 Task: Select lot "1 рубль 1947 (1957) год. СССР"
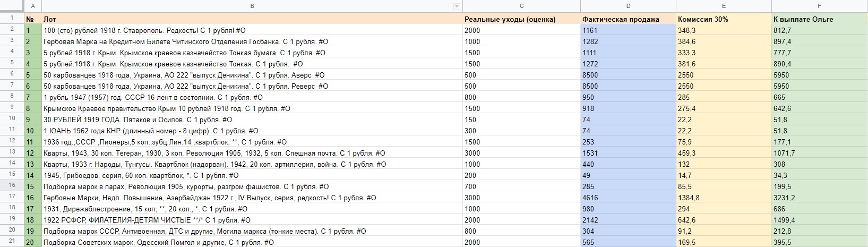click(x=252, y=97)
